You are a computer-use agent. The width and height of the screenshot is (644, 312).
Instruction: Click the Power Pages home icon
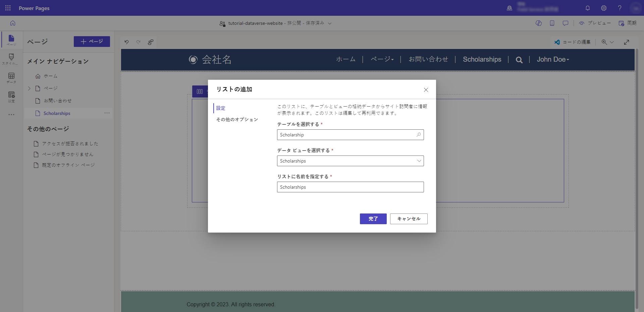pos(12,23)
